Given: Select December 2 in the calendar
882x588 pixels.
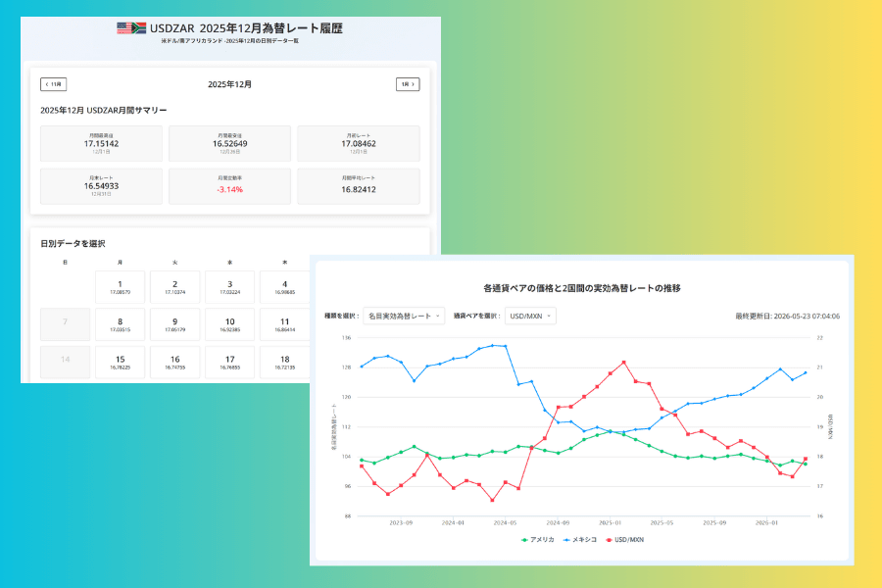Looking at the screenshot, I should [175, 287].
